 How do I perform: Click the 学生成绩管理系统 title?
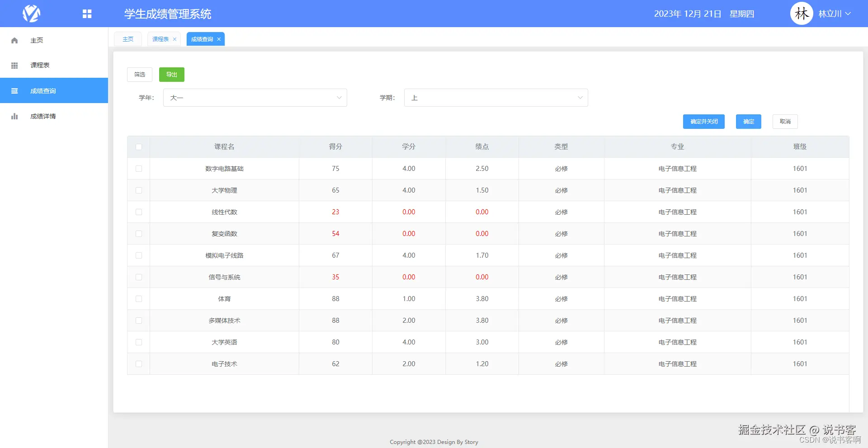168,14
